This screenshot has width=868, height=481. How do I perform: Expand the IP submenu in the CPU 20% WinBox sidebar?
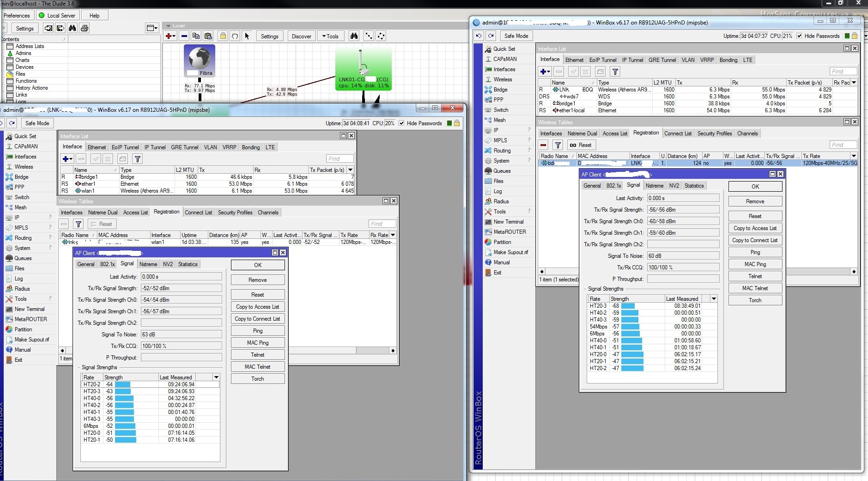51,217
